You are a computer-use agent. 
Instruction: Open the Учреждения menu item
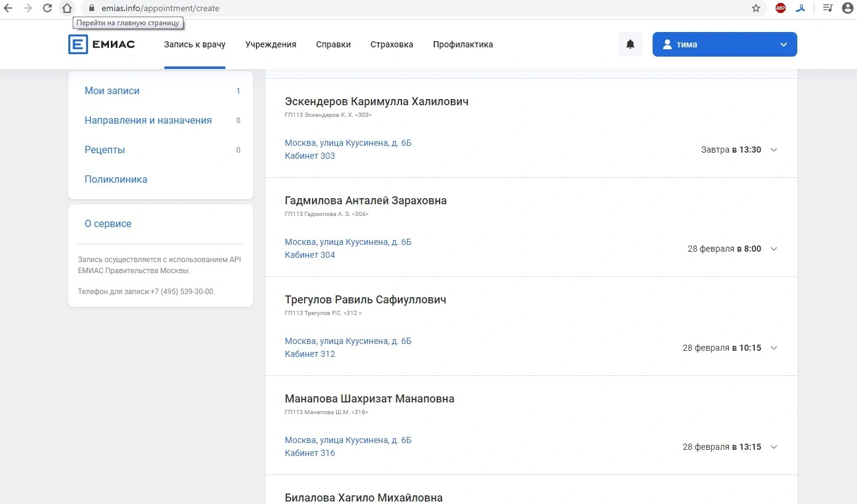271,44
